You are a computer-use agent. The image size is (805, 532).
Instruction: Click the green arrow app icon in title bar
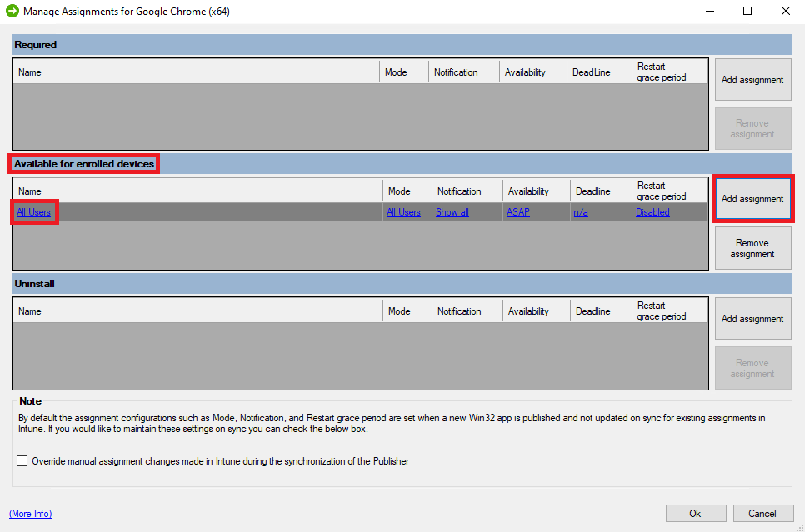pos(12,11)
